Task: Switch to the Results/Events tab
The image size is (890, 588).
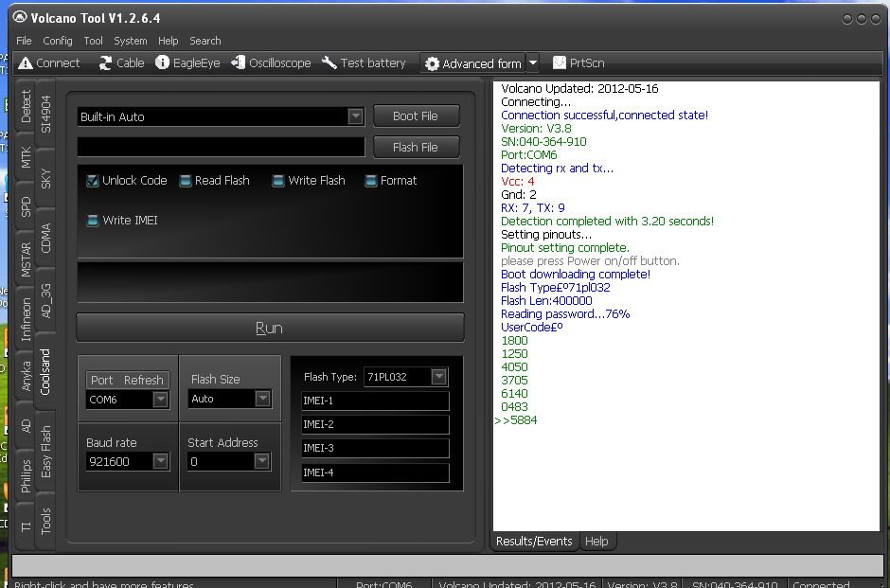Action: [534, 542]
